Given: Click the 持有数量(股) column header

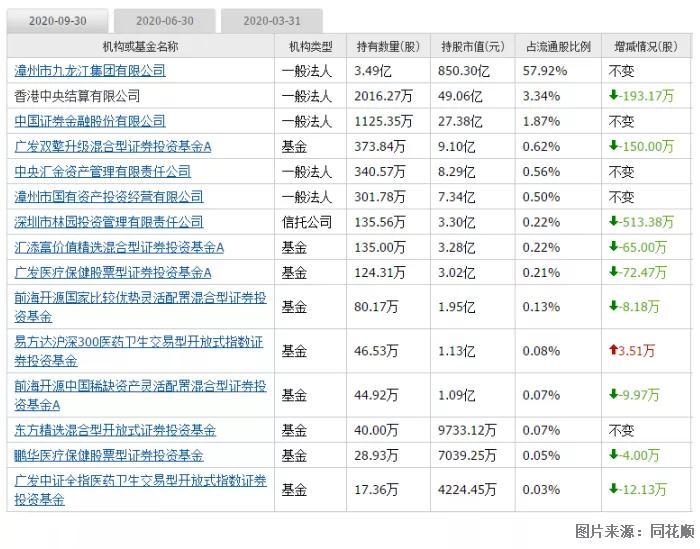Looking at the screenshot, I should click(x=388, y=46).
